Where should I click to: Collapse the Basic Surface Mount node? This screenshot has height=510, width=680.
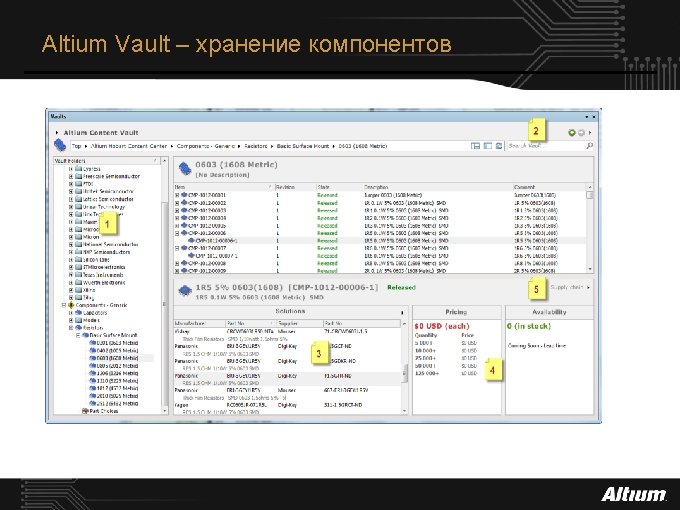pos(78,336)
